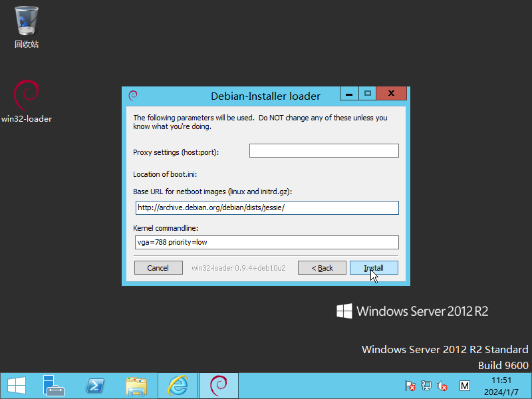Click into the Base URL netboot field
The height and width of the screenshot is (399, 532).
(267, 207)
